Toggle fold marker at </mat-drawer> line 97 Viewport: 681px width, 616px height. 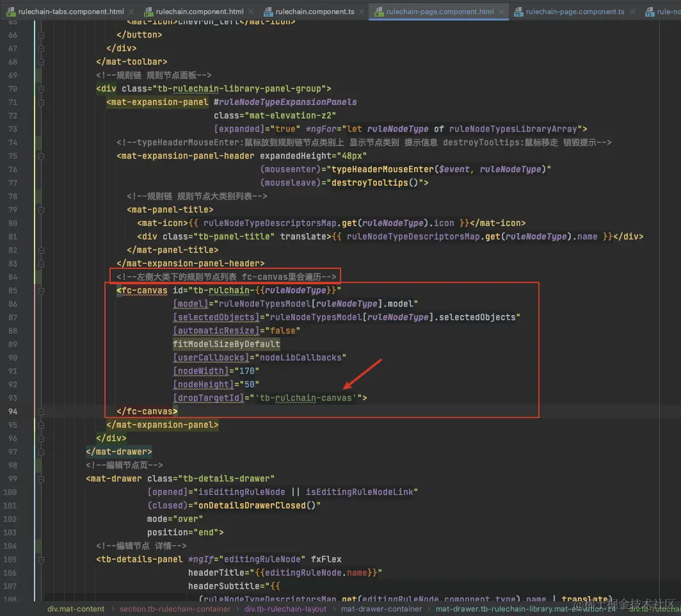click(x=41, y=452)
